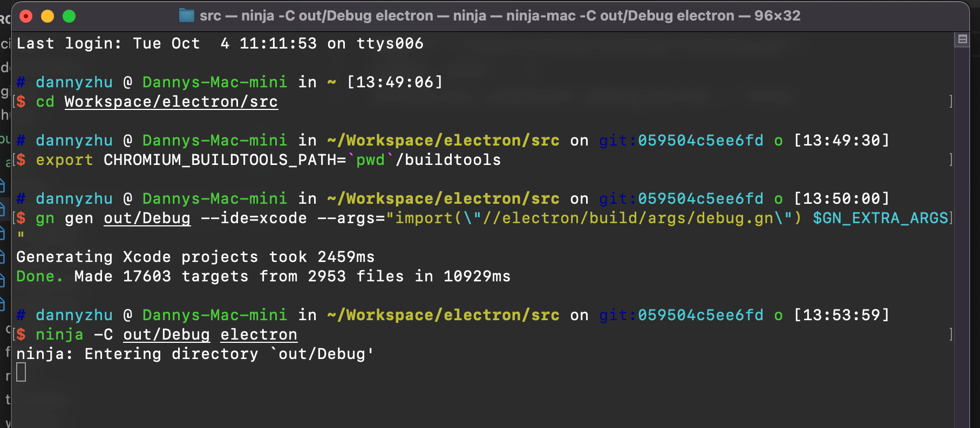This screenshot has width=980, height=428.
Task: Click the underlined "electron" target
Action: click(259, 335)
